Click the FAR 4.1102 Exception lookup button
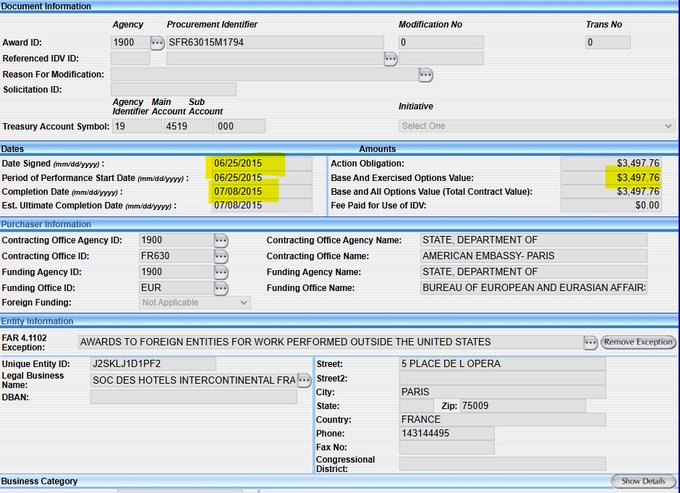 point(589,342)
